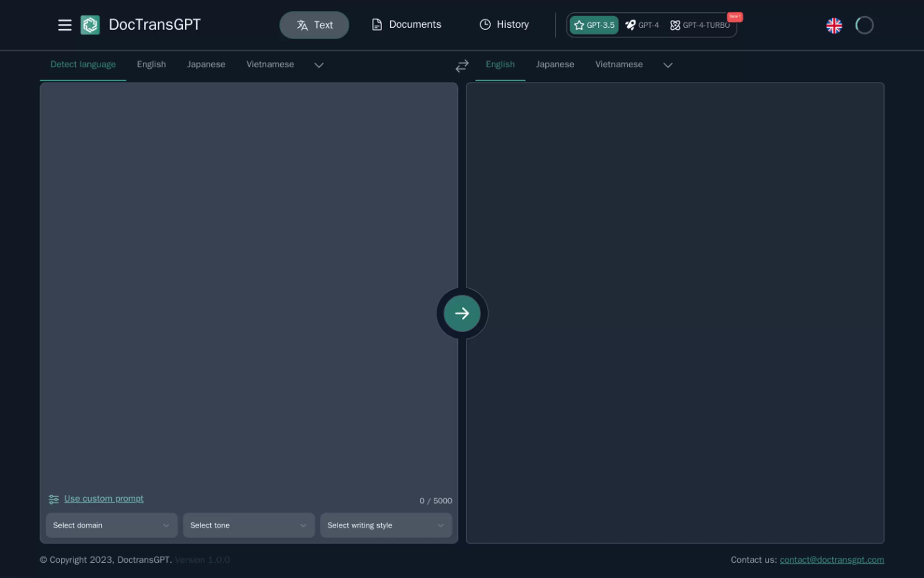
Task: Open the hamburger menu
Action: click(64, 25)
